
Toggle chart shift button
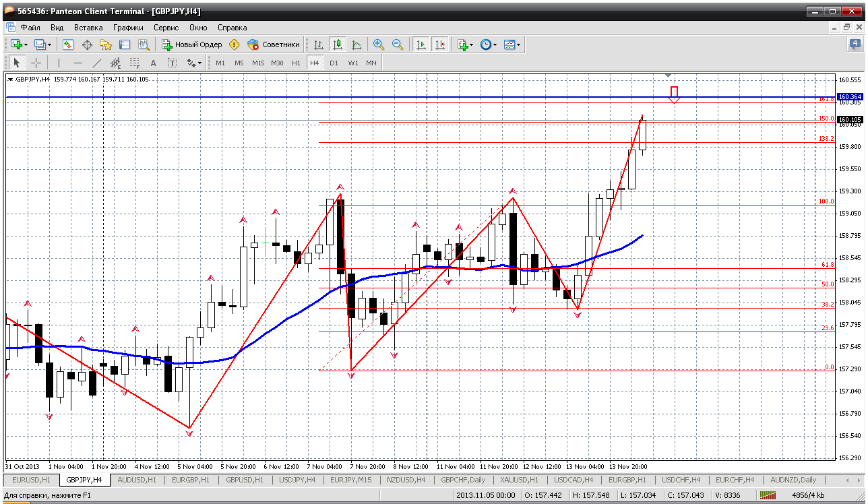440,44
